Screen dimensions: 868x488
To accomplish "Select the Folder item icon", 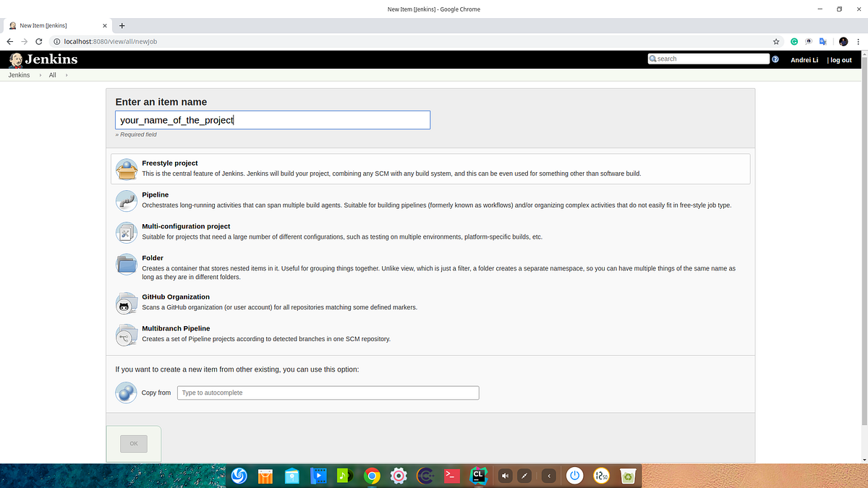I will tap(127, 264).
